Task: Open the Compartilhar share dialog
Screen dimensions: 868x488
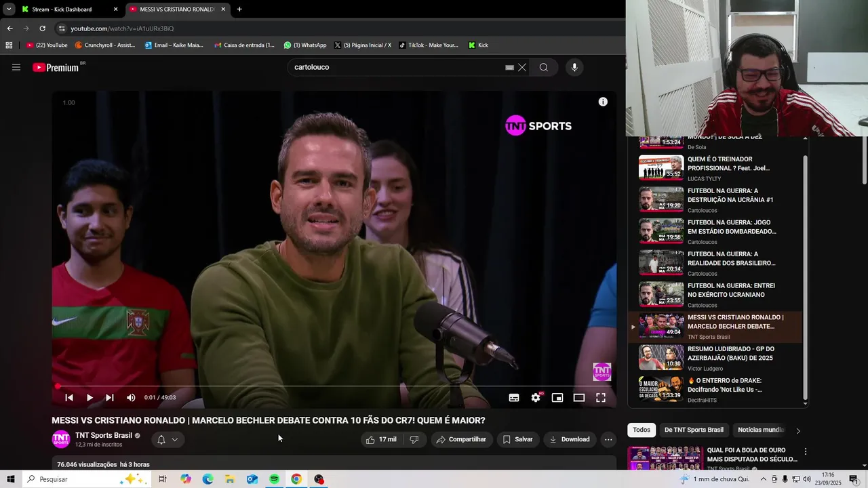Action: (462, 439)
